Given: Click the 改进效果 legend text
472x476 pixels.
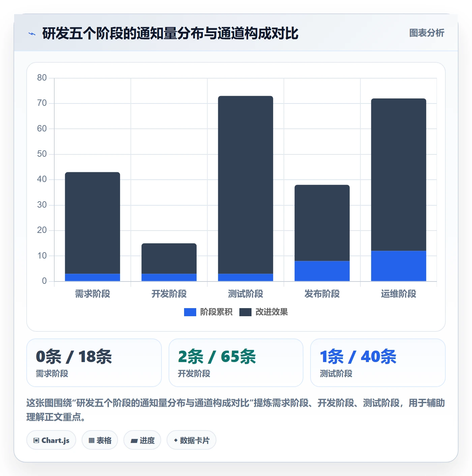Looking at the screenshot, I should click(x=271, y=312).
